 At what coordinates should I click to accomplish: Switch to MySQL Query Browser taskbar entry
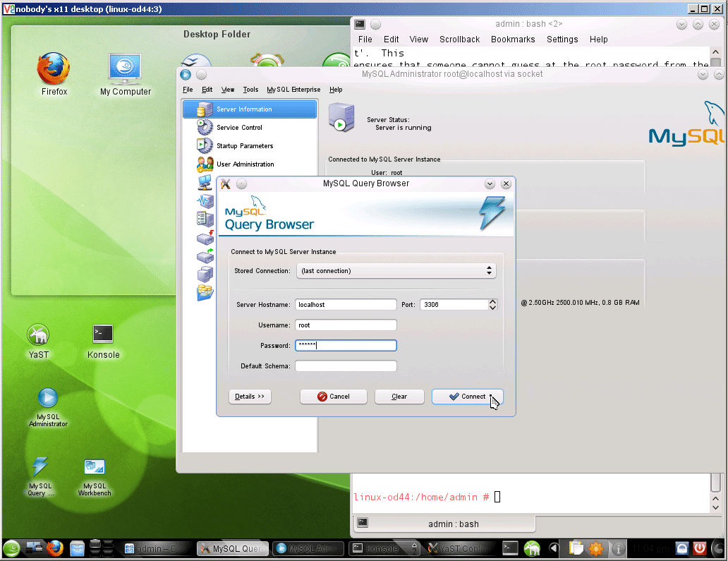click(233, 548)
